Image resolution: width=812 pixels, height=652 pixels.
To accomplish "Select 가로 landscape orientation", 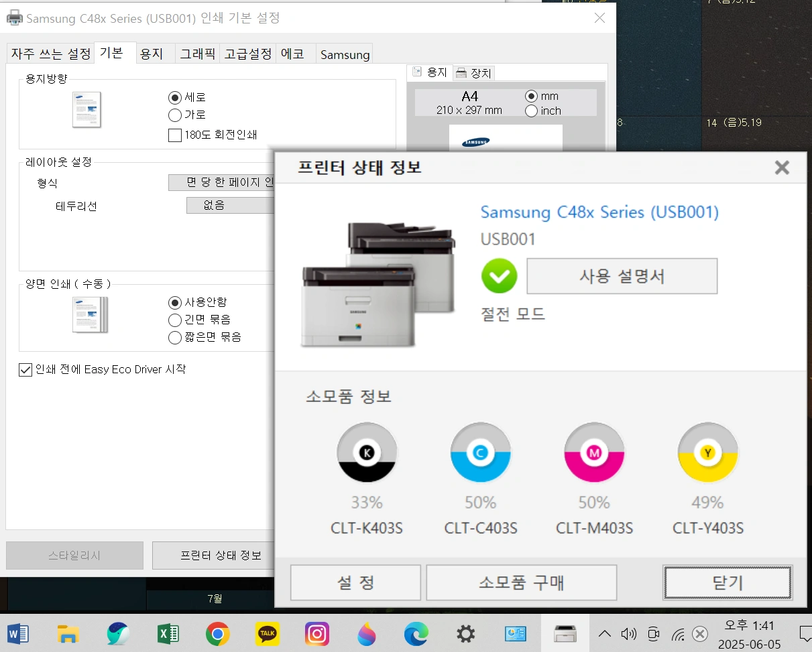I will tap(175, 115).
